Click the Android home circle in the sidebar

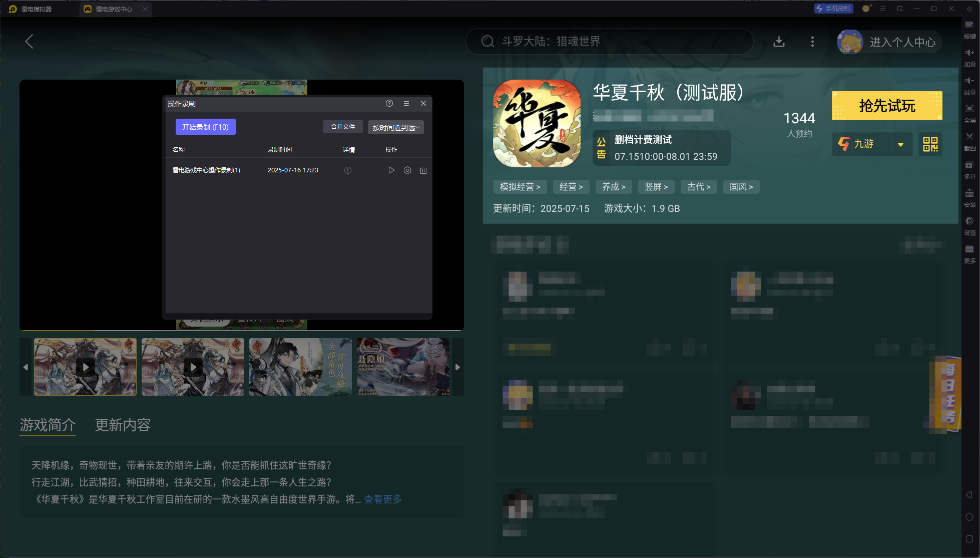[x=969, y=517]
